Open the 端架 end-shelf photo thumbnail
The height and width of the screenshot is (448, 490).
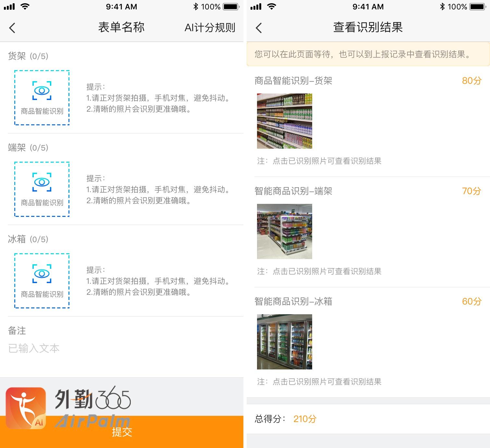tap(284, 231)
